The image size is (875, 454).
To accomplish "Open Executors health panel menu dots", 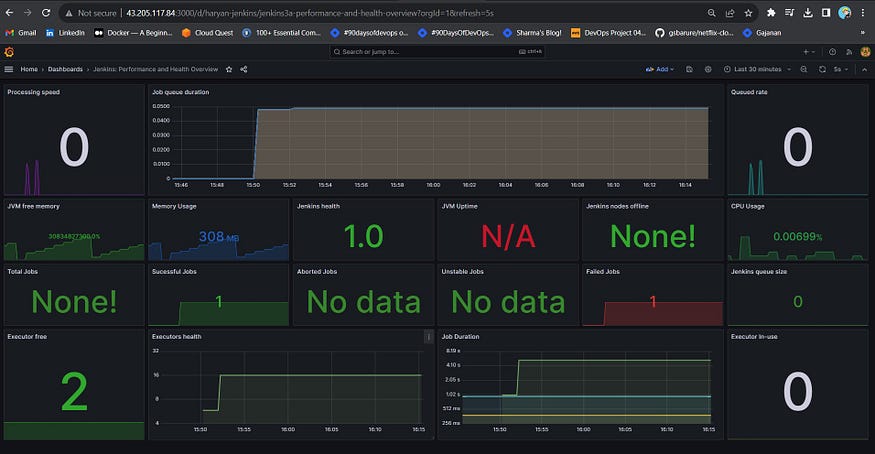I will pyautogui.click(x=428, y=336).
